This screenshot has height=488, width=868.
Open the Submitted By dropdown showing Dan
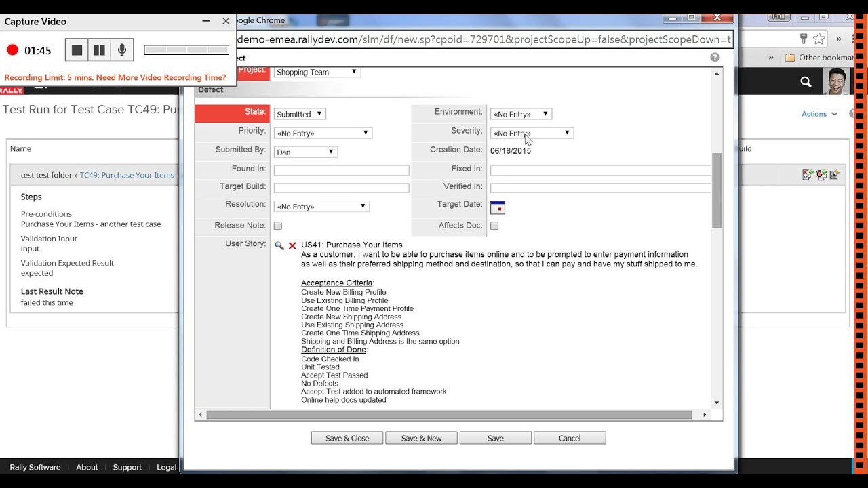click(305, 152)
